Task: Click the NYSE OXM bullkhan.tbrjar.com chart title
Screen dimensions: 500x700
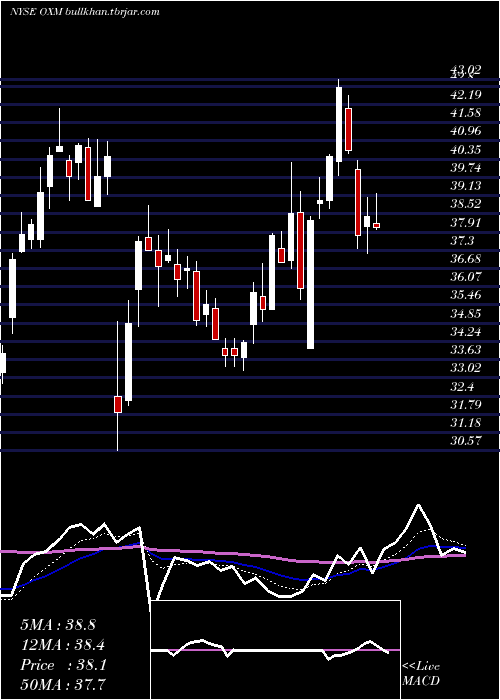Action: (84, 12)
